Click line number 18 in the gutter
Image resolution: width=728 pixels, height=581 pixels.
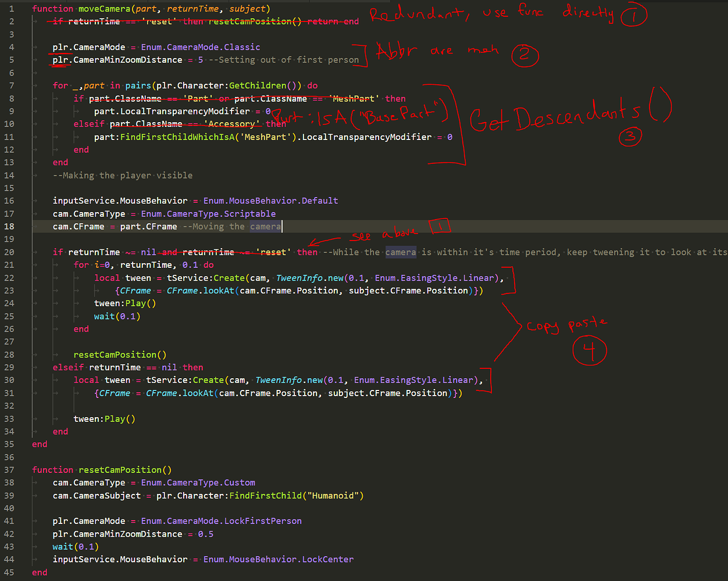[9, 226]
